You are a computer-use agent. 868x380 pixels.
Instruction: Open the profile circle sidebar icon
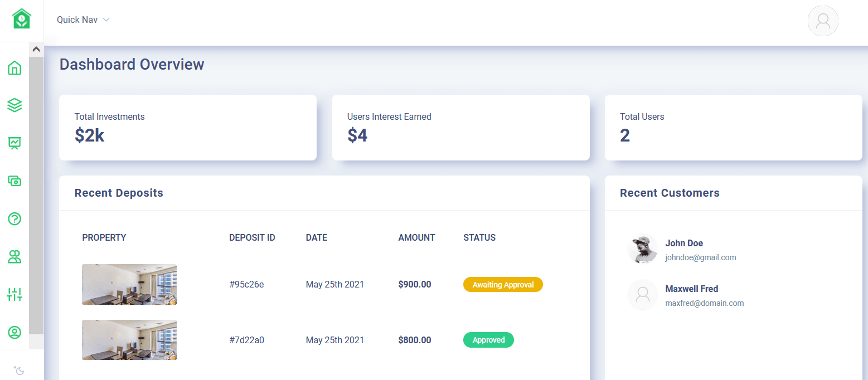pos(14,332)
